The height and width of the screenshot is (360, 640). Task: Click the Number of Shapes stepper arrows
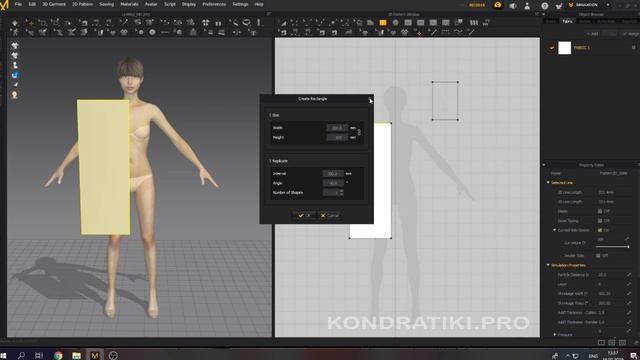tap(342, 192)
